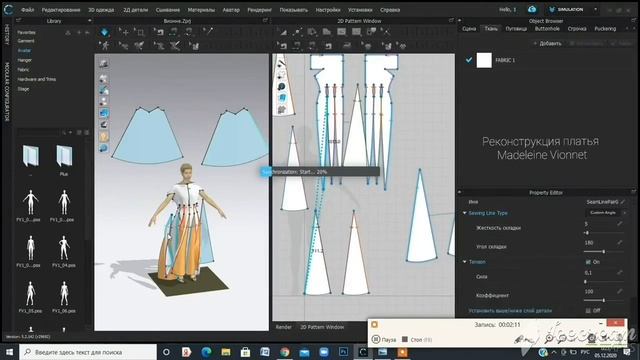This screenshot has width=640, height=360.
Task: Click the blue square icon in 2D window vertical toolbar
Action: tap(282, 98)
